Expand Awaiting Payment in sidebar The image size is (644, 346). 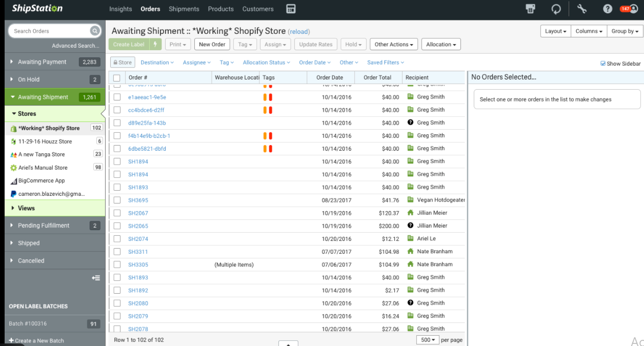[55, 62]
